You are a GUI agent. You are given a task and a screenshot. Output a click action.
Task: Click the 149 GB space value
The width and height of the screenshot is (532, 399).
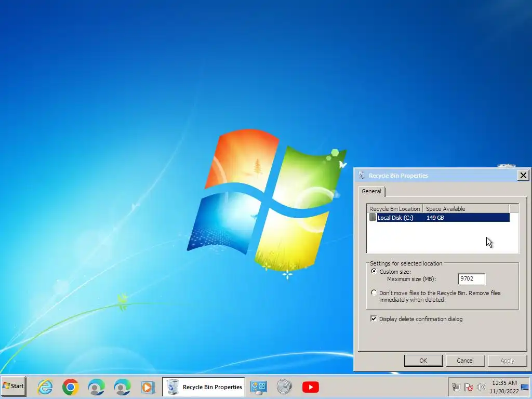435,218
